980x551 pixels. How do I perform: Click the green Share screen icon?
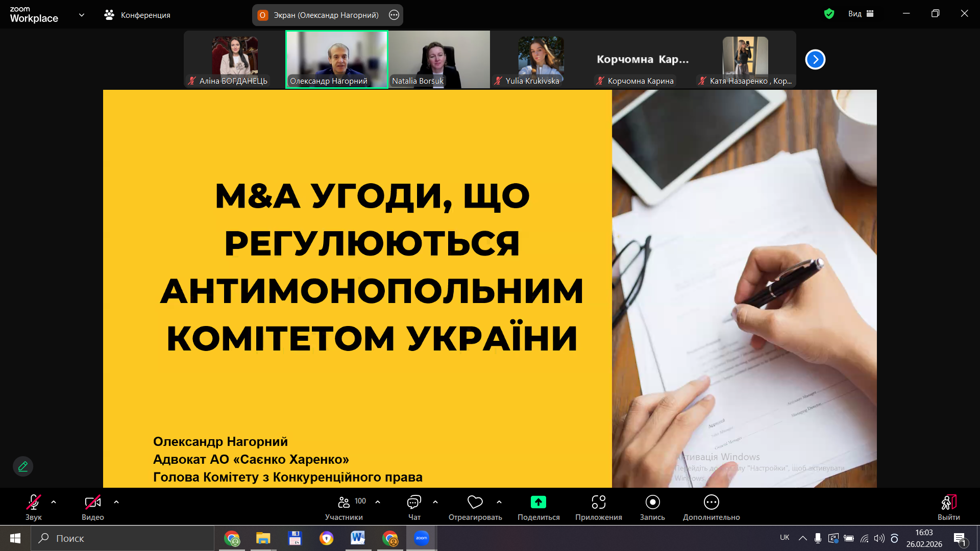tap(538, 503)
